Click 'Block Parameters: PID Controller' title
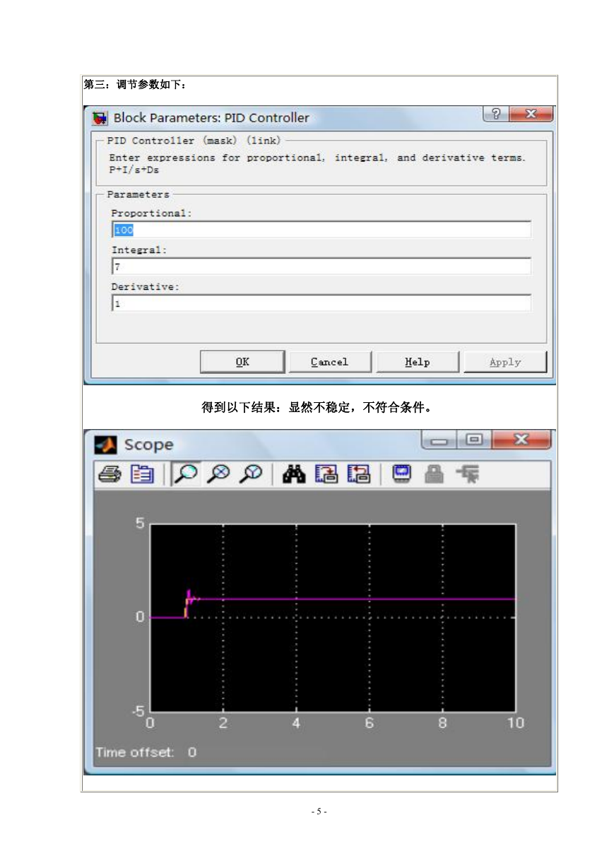Screen dimensions: 614x868 click(211, 118)
